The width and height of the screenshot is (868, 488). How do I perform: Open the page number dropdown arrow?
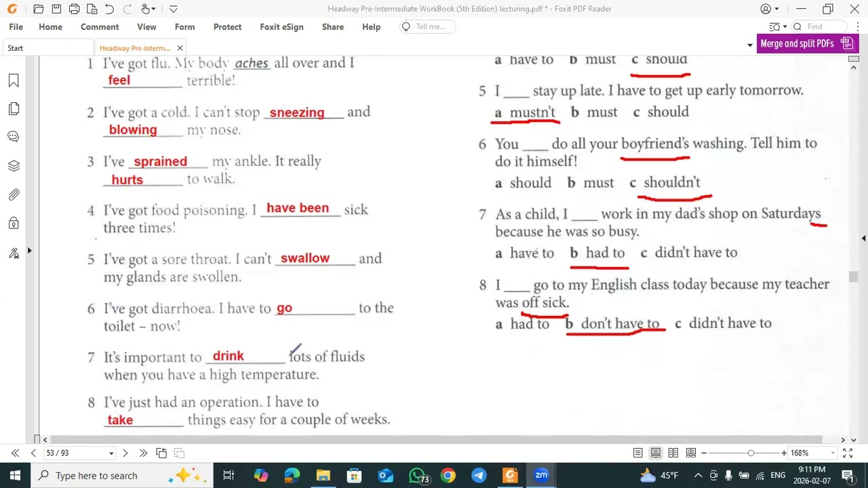[x=111, y=453]
